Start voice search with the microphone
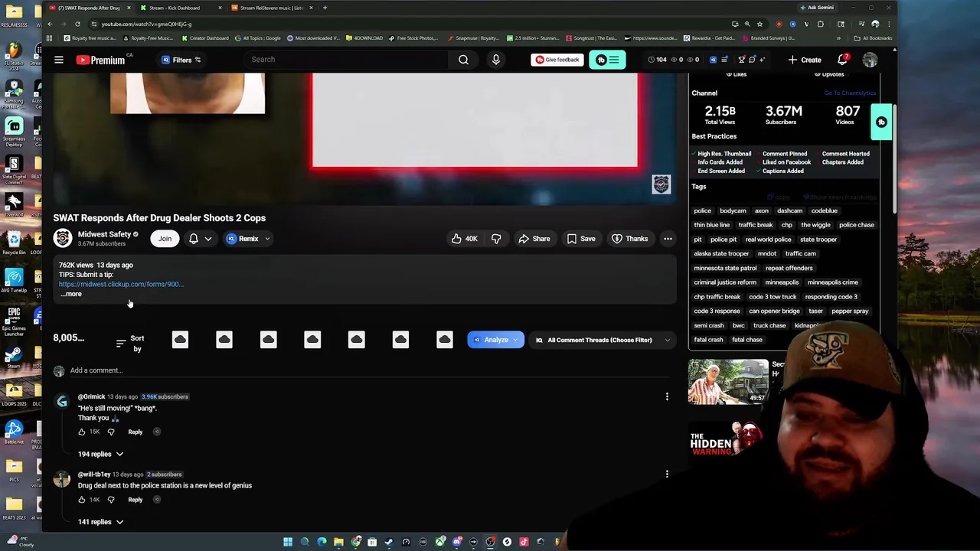This screenshot has height=551, width=980. pos(496,60)
